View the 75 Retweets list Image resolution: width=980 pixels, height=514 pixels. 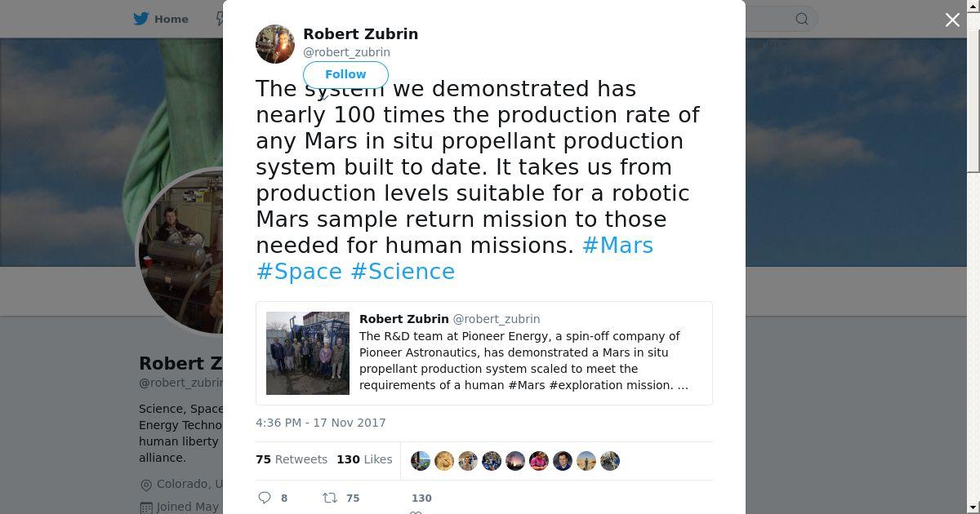coord(292,459)
